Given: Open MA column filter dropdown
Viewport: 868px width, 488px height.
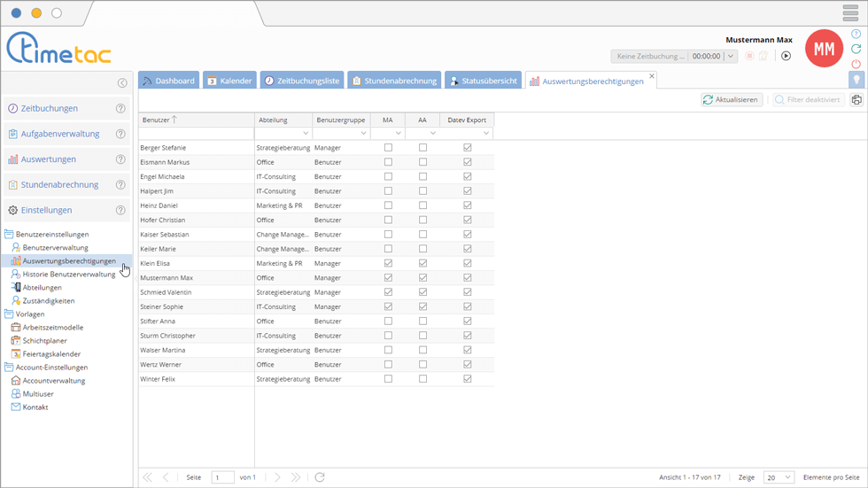Looking at the screenshot, I should [398, 134].
